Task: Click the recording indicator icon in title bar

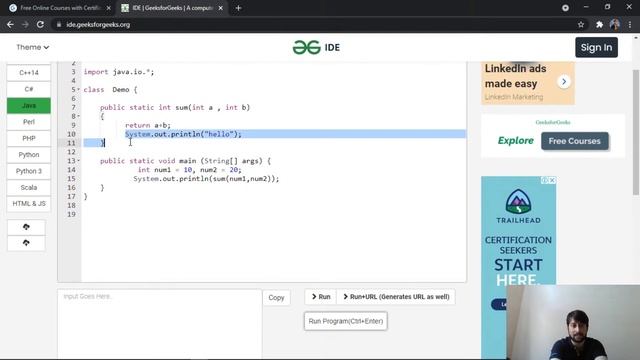Action: [565, 8]
